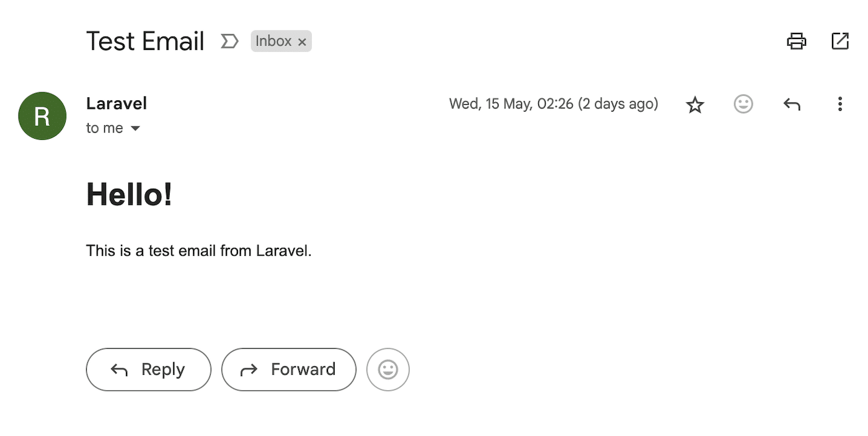Screen dimensions: 868x436
Task: Add an emoji reaction from the header toolbar
Action: pyautogui.click(x=743, y=104)
